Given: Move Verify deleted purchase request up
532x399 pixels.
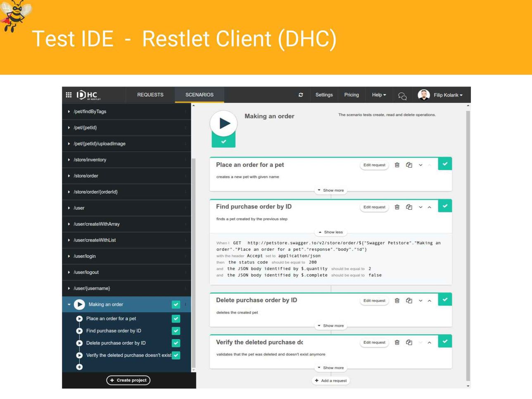Looking at the screenshot, I should (x=430, y=343).
